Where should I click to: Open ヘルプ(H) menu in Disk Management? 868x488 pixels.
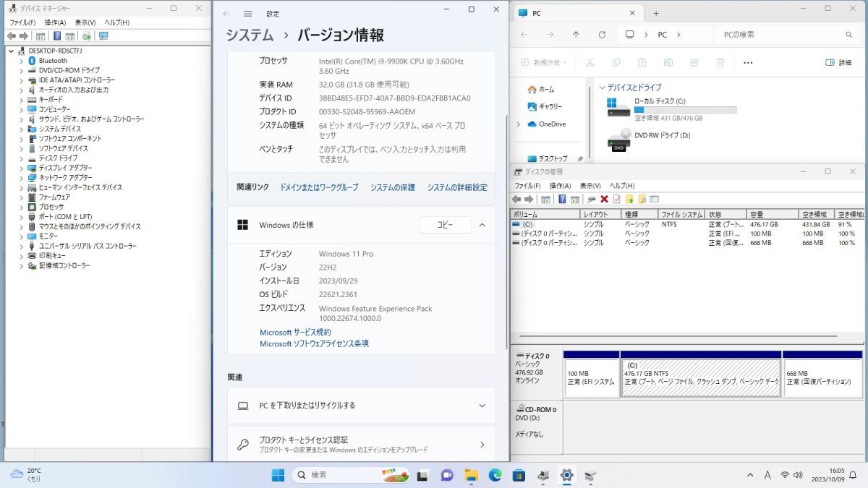coord(622,186)
